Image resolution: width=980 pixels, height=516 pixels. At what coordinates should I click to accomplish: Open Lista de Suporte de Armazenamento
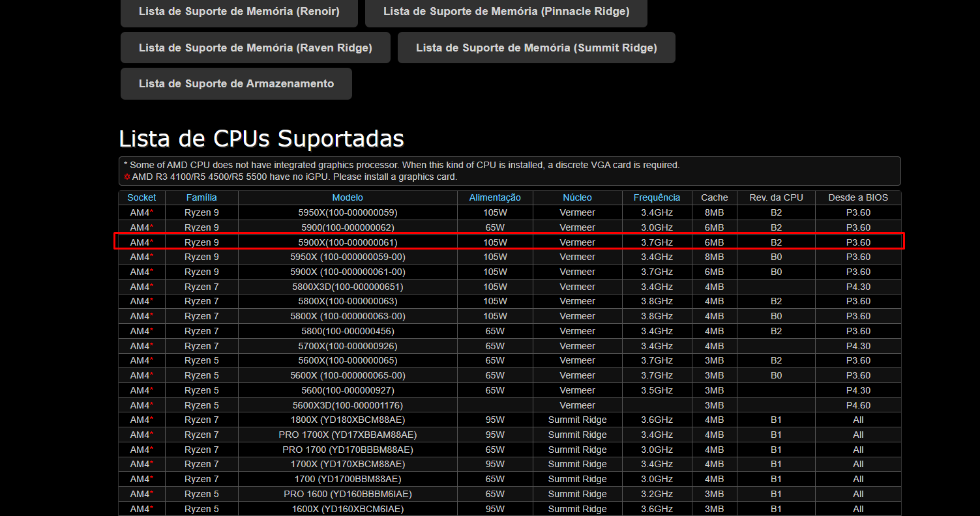(x=236, y=83)
